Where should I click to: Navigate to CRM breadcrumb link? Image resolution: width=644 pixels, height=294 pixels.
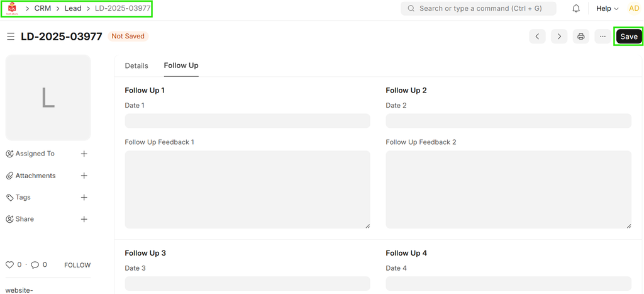43,9
